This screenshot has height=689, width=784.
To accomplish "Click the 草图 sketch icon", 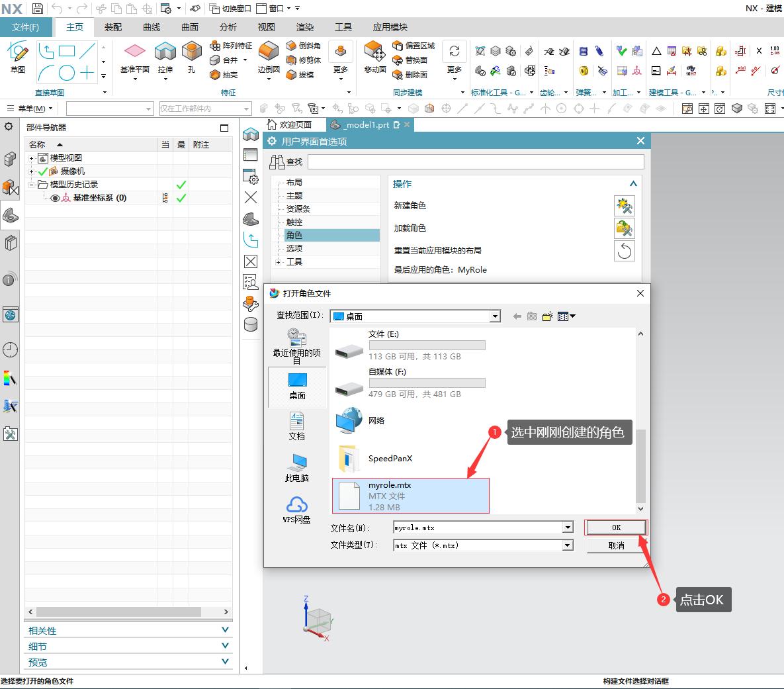I will pyautogui.click(x=18, y=52).
